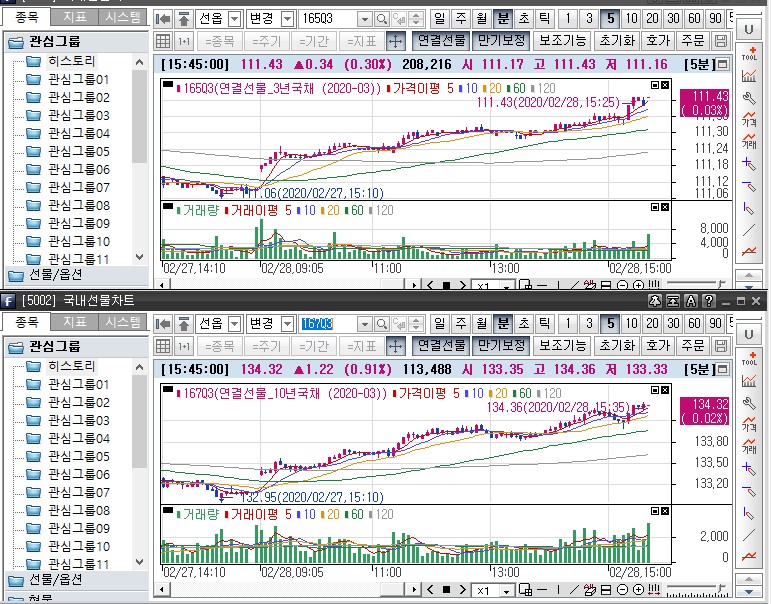Expand the symbol code dropdown next to 16503
This screenshot has width=771, height=604.
pyautogui.click(x=364, y=19)
